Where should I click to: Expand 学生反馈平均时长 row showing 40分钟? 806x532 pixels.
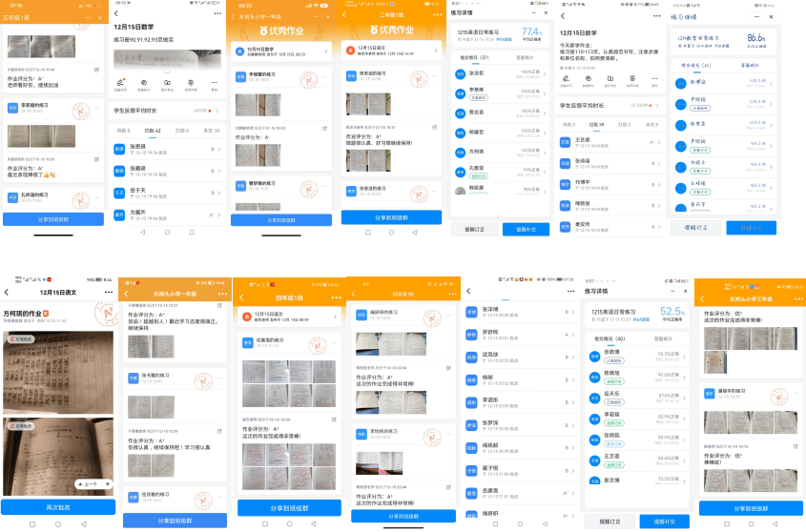pos(217,111)
